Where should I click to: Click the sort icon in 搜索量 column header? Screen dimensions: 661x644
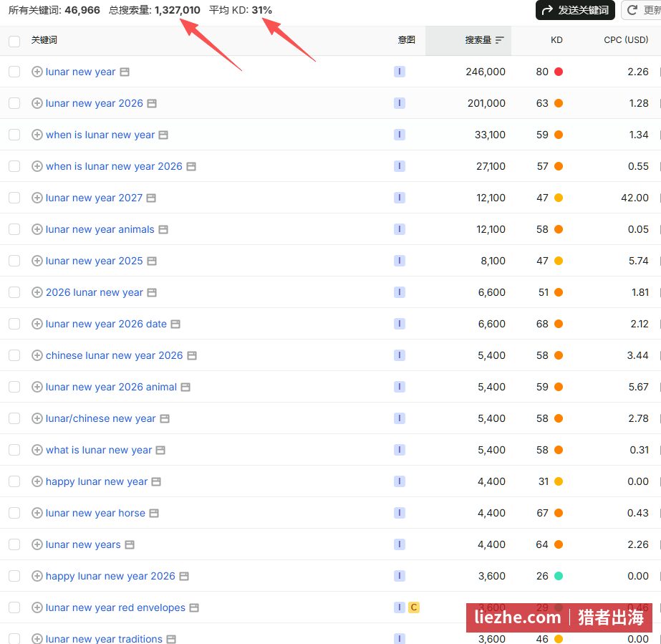pos(500,40)
